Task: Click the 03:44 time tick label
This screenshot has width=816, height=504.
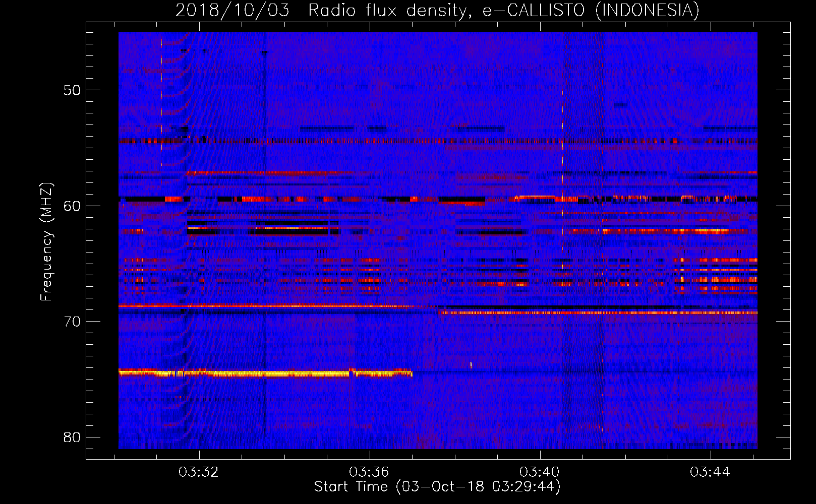Action: (710, 472)
